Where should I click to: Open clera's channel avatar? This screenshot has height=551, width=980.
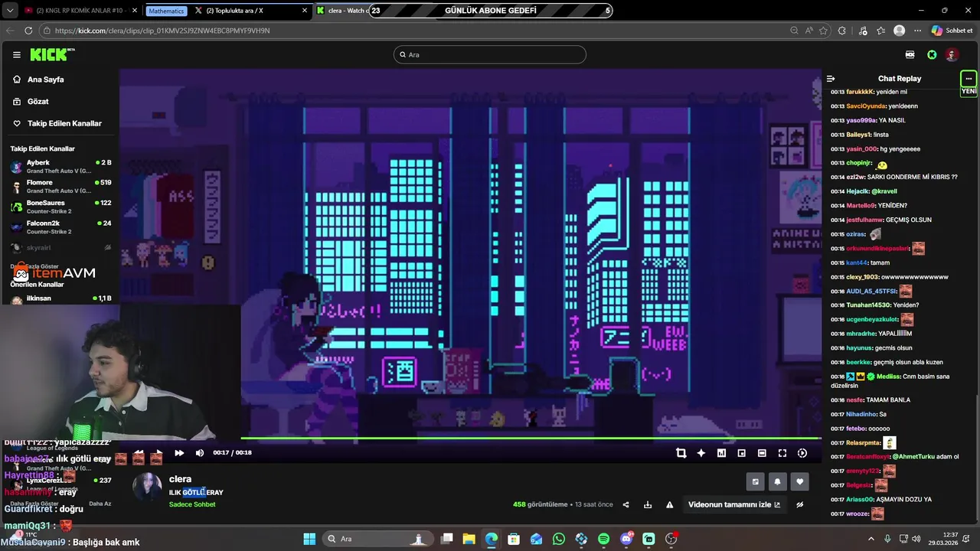click(147, 488)
